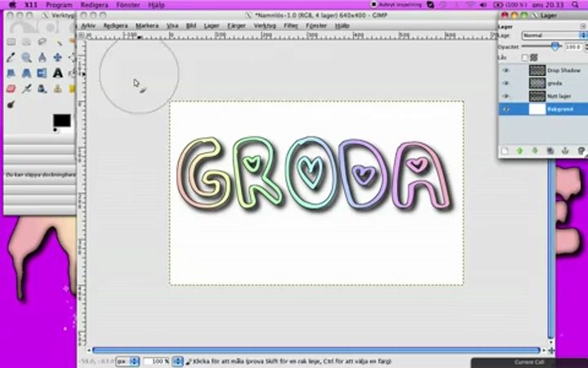
Task: Toggle the lock pixels checkbox
Action: pyautogui.click(x=524, y=57)
